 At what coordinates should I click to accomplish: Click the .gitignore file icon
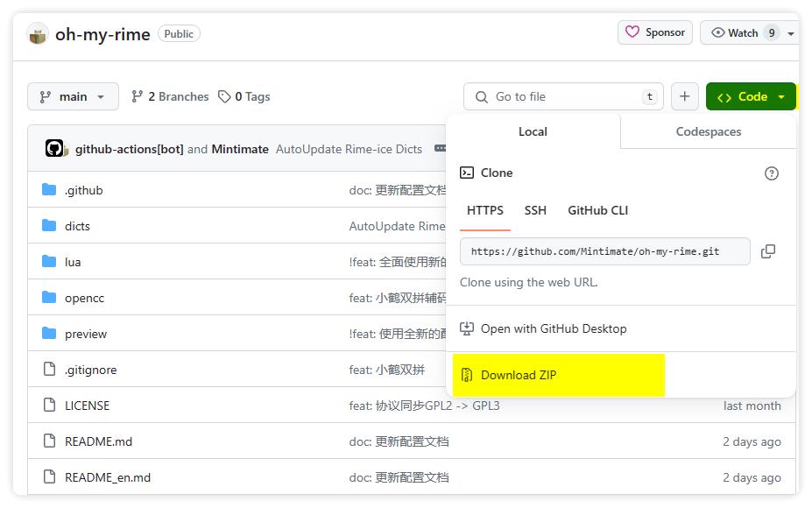point(49,369)
